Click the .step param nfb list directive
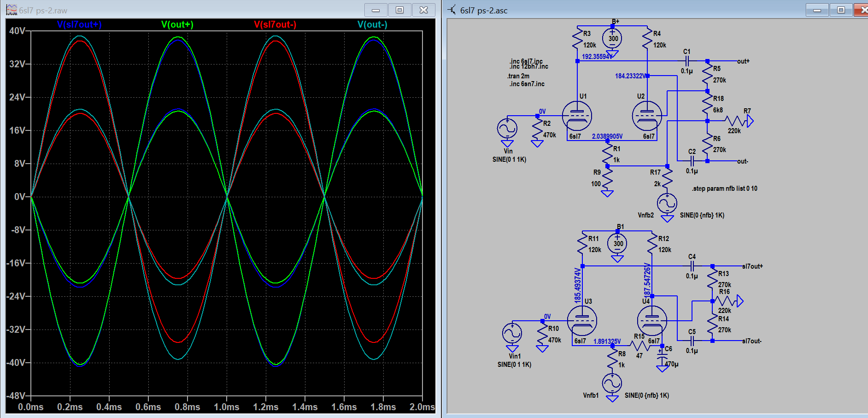 (724, 188)
